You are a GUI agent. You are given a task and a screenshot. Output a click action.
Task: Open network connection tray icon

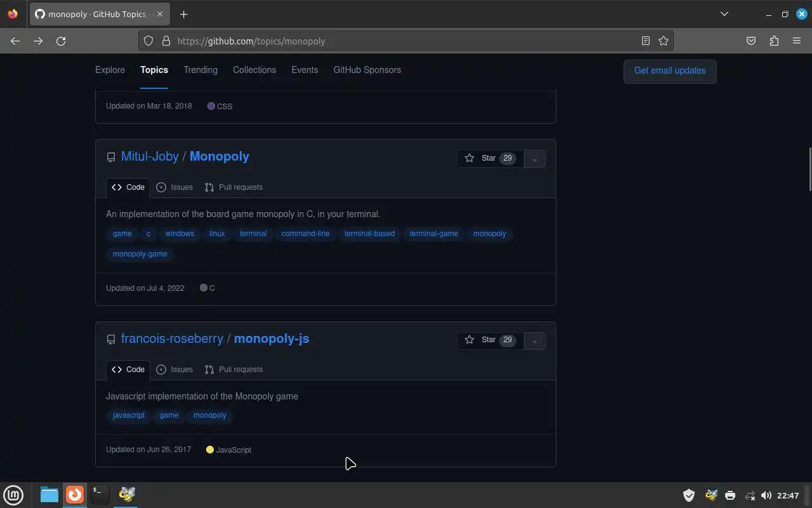tap(750, 495)
